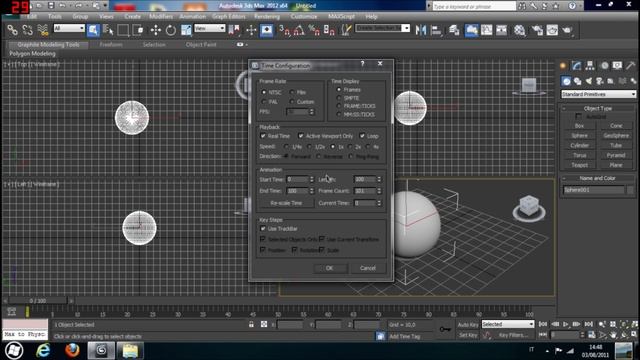Image resolution: width=640 pixels, height=360 pixels.
Task: Toggle the Angle Snap tool
Action: point(299,30)
